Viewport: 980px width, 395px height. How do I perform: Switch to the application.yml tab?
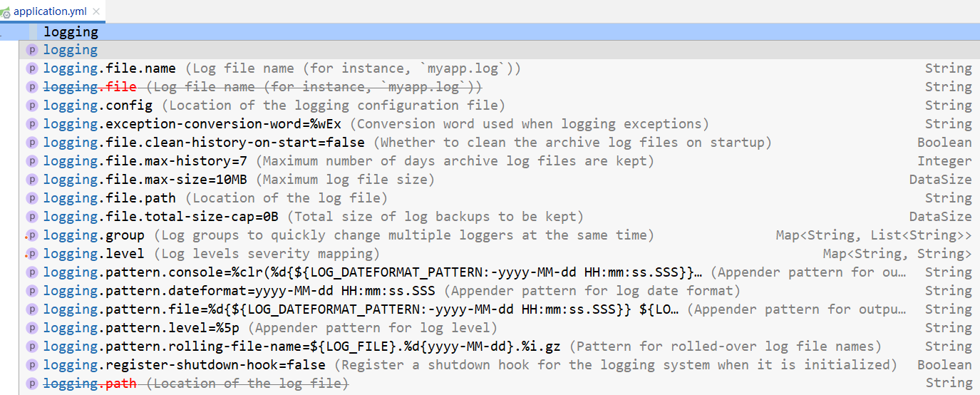[x=50, y=11]
